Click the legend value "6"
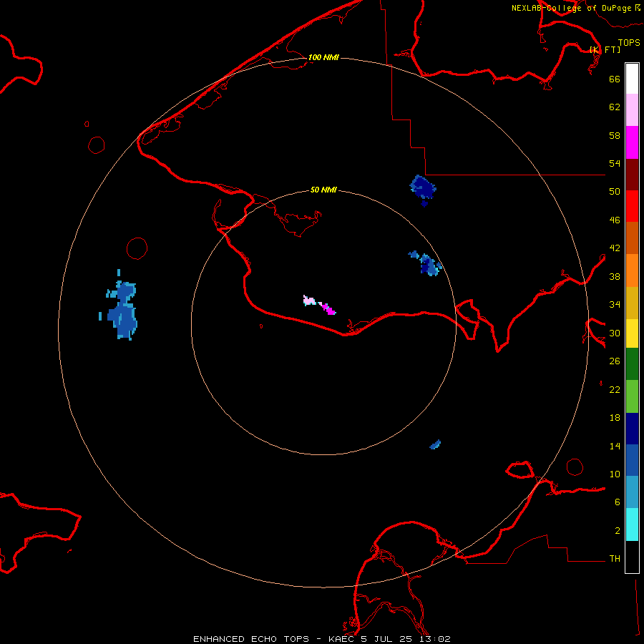This screenshot has height=644, width=644. 618,502
